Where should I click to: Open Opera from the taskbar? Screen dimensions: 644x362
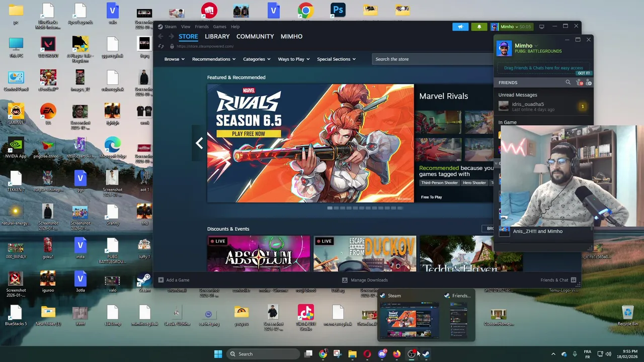tap(367, 354)
